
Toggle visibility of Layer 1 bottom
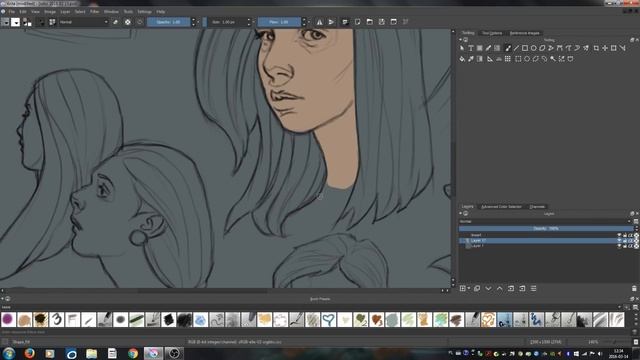(x=619, y=246)
